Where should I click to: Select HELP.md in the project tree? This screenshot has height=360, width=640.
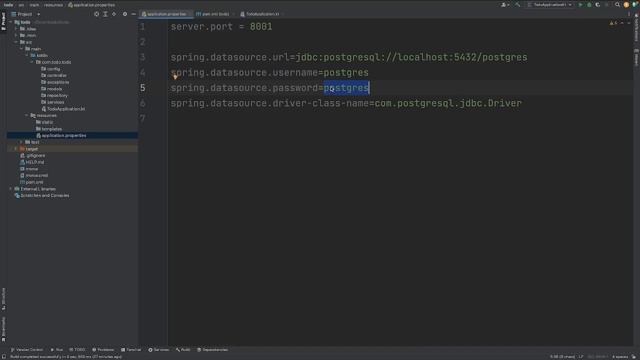(32, 162)
